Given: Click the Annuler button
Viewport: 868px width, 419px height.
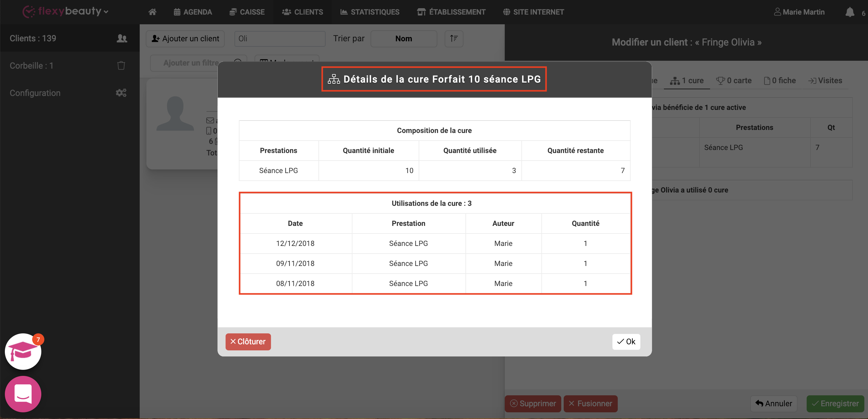Looking at the screenshot, I should pyautogui.click(x=774, y=404).
